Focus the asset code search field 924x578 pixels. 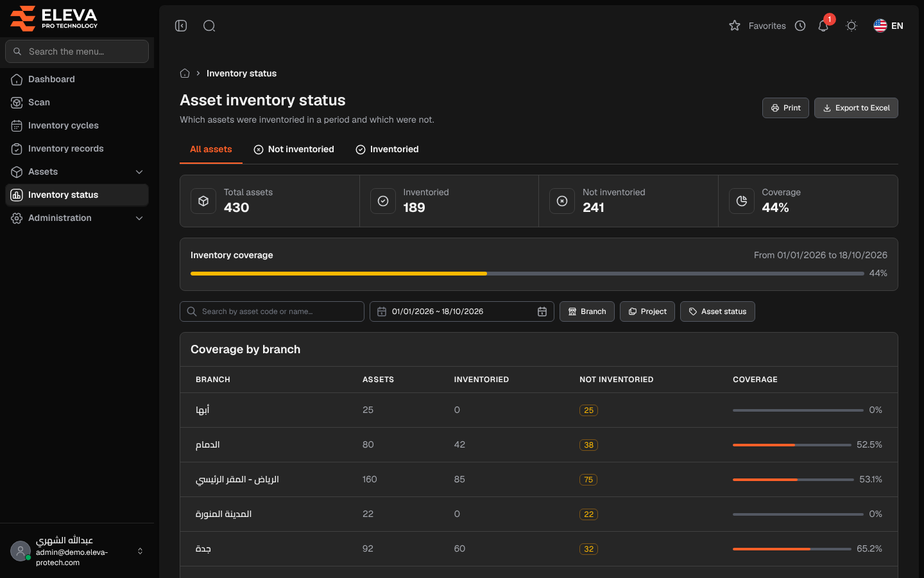(272, 311)
